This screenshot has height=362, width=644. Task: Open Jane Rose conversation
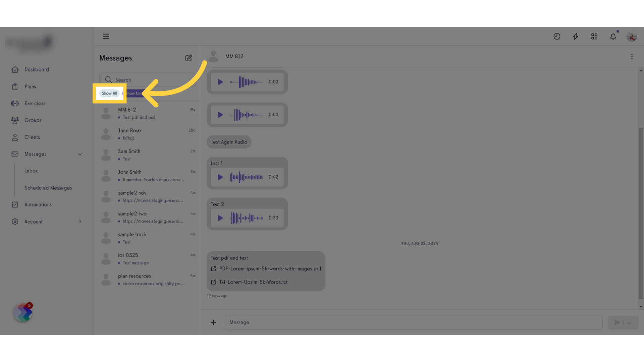tap(148, 134)
